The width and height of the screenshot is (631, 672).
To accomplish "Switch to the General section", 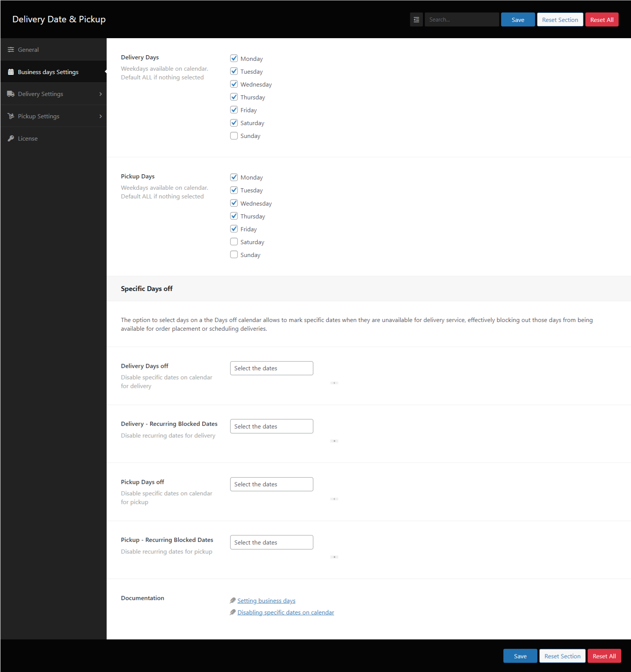I will (28, 49).
